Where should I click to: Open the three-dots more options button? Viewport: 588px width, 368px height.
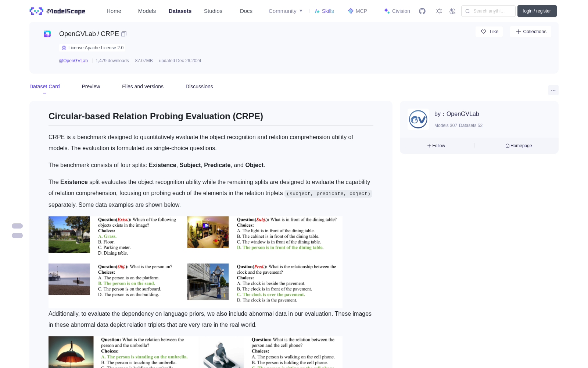pos(553,90)
